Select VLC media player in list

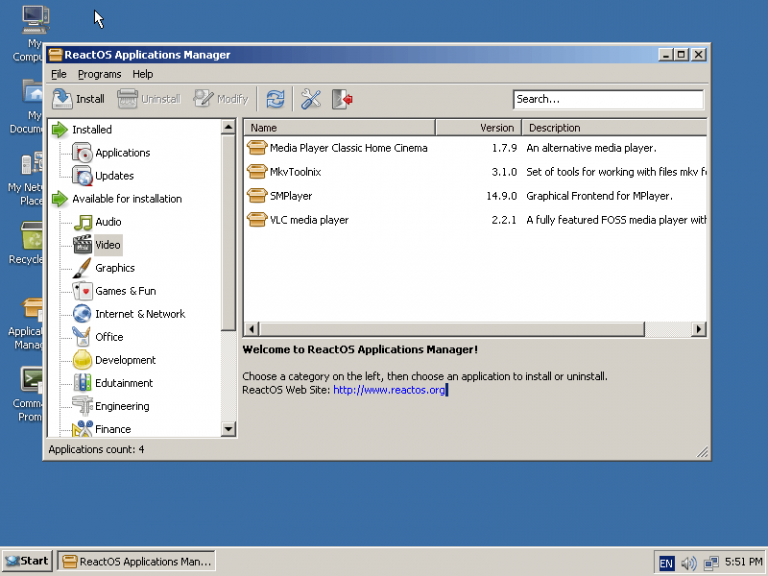click(x=308, y=220)
